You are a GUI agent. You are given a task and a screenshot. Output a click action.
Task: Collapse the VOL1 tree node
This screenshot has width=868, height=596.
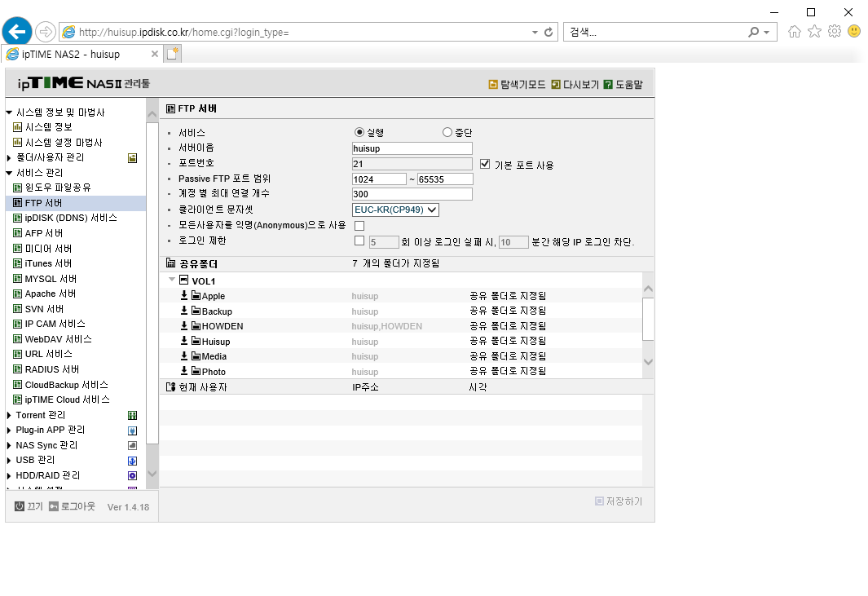(172, 280)
